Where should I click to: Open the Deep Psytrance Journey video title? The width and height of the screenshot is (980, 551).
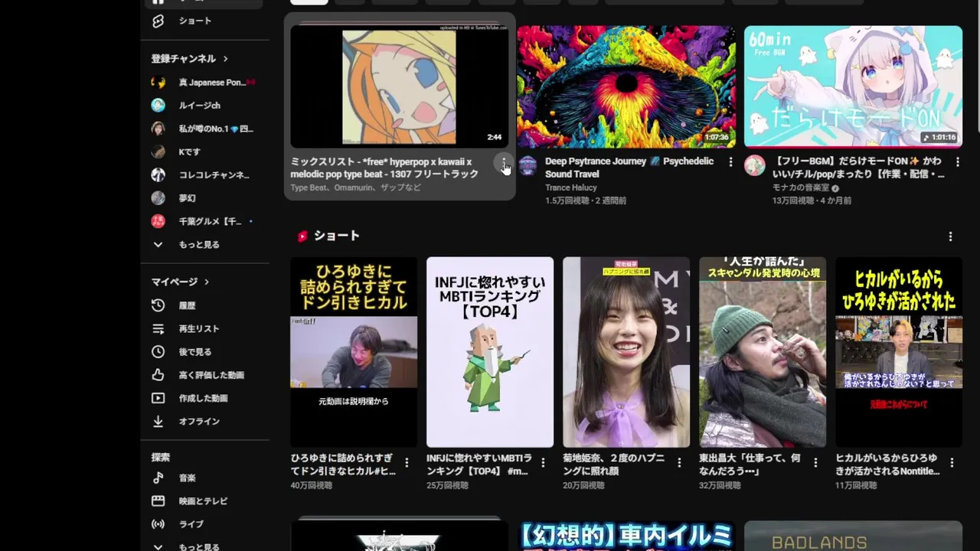(x=629, y=168)
